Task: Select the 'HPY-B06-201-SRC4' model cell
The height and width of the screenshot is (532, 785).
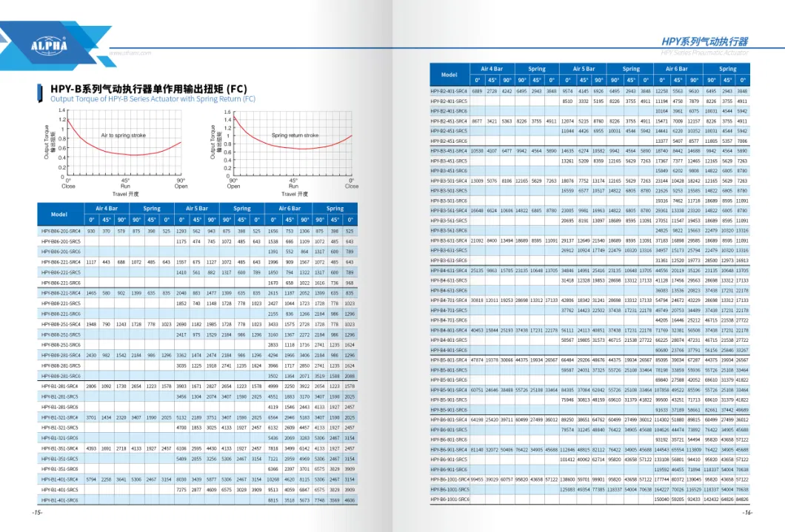Action: point(61,232)
